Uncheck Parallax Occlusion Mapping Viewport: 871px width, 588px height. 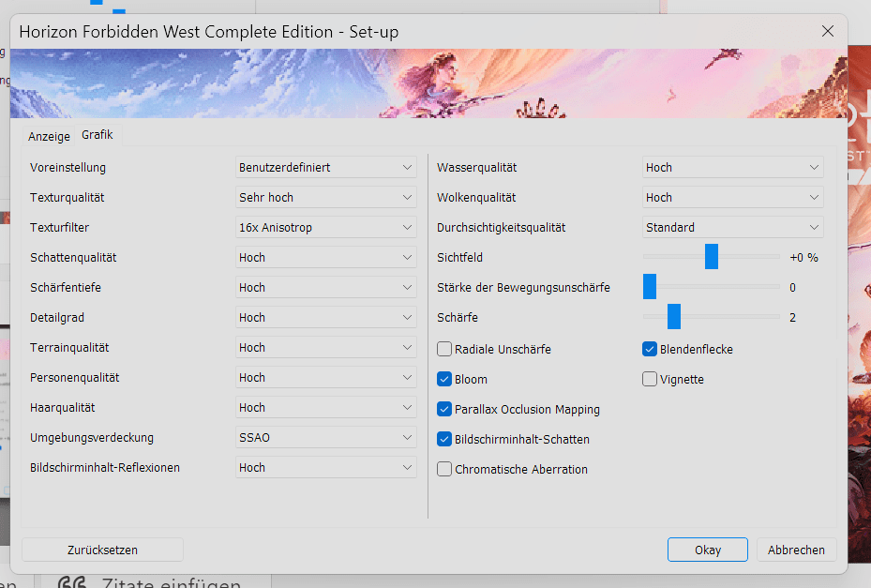(x=444, y=410)
